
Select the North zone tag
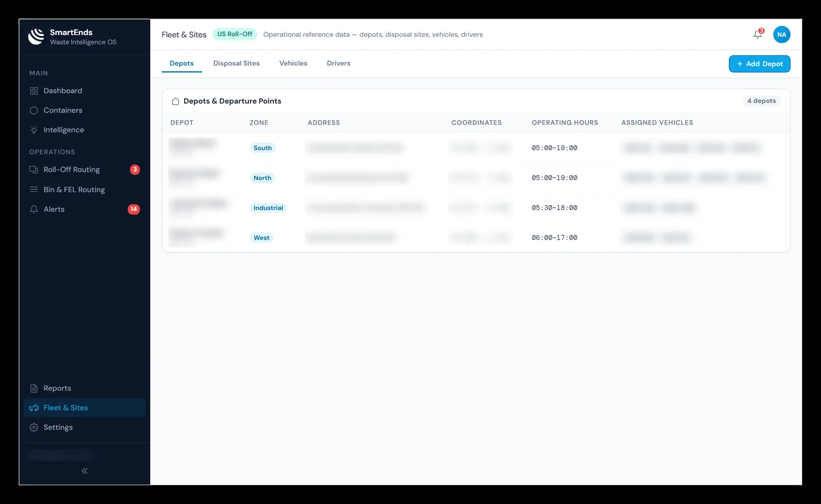(262, 178)
